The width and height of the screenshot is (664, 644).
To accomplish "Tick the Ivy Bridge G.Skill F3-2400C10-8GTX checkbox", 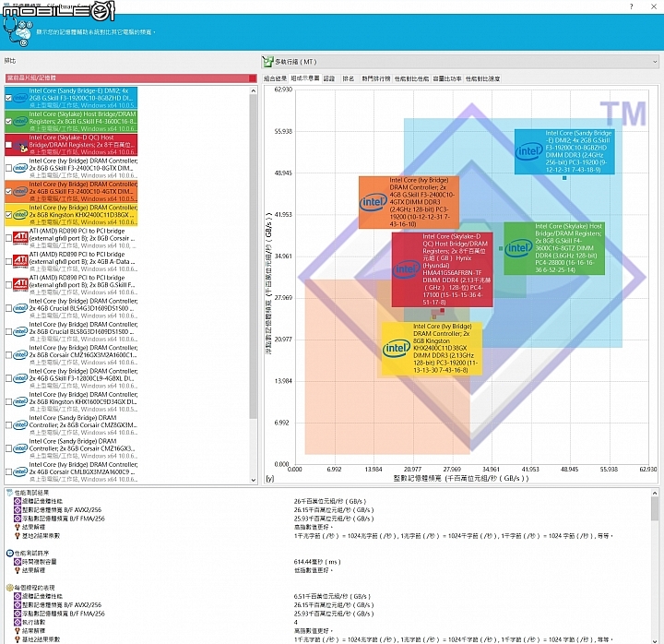I will tap(8, 168).
